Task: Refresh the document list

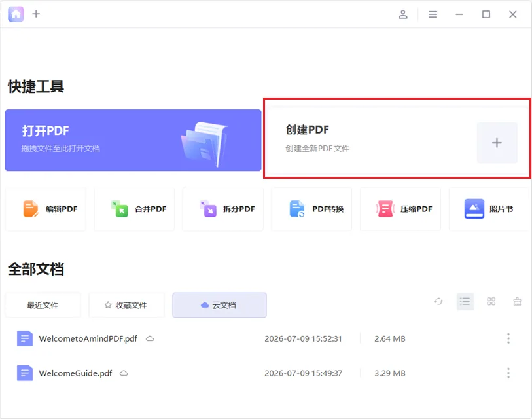Action: [438, 302]
